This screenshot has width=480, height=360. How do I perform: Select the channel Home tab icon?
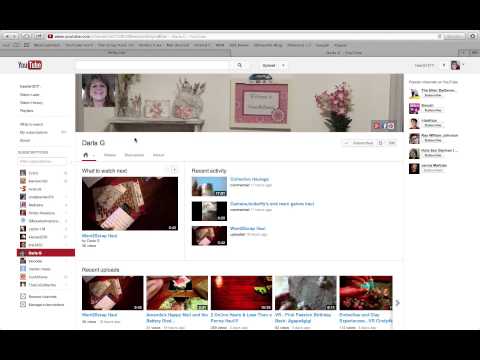coord(86,155)
